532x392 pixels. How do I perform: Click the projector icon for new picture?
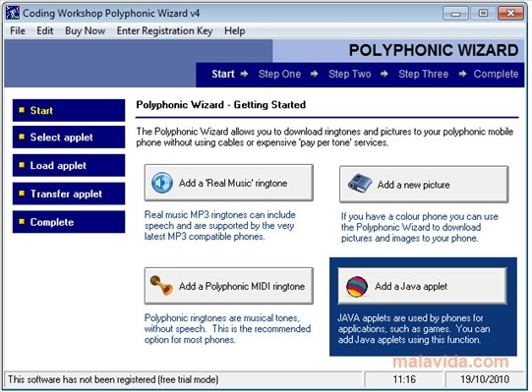coord(360,183)
